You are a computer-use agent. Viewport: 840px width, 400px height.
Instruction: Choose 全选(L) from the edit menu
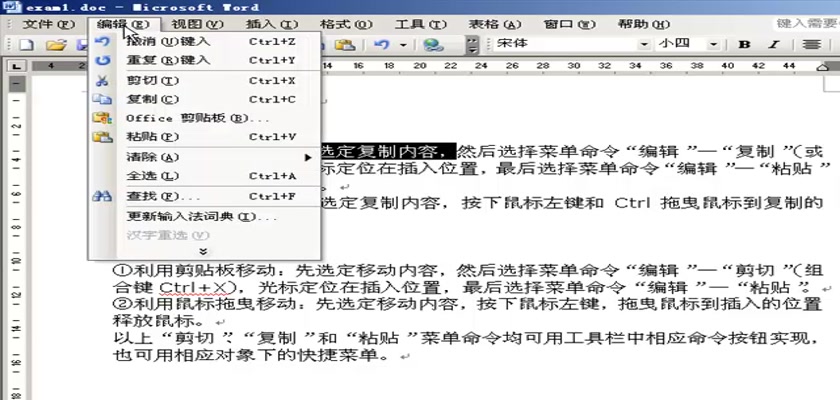click(x=205, y=176)
